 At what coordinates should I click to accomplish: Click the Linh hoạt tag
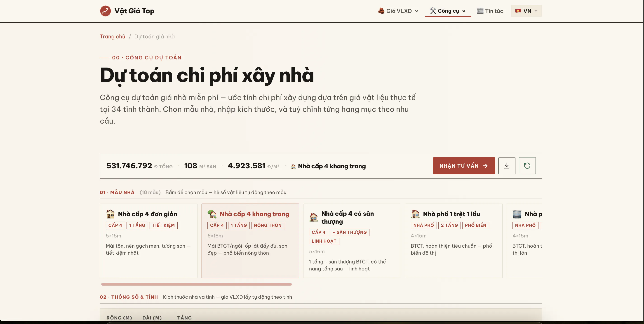[324, 241]
